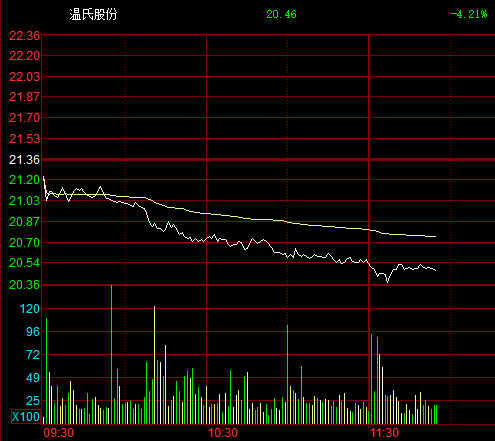Click the 10:30 time axis label
495x441 pixels.
[223, 433]
